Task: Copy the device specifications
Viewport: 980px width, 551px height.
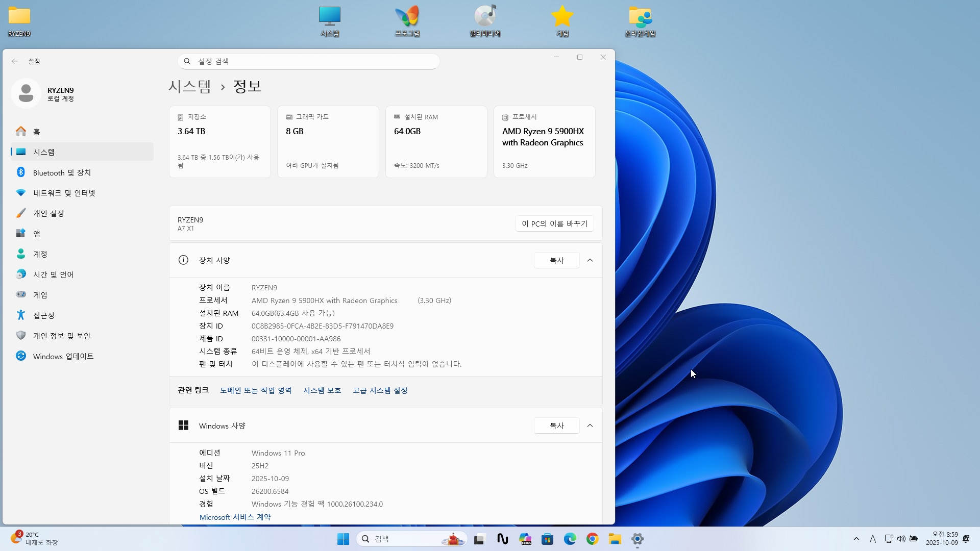Action: [x=556, y=260]
